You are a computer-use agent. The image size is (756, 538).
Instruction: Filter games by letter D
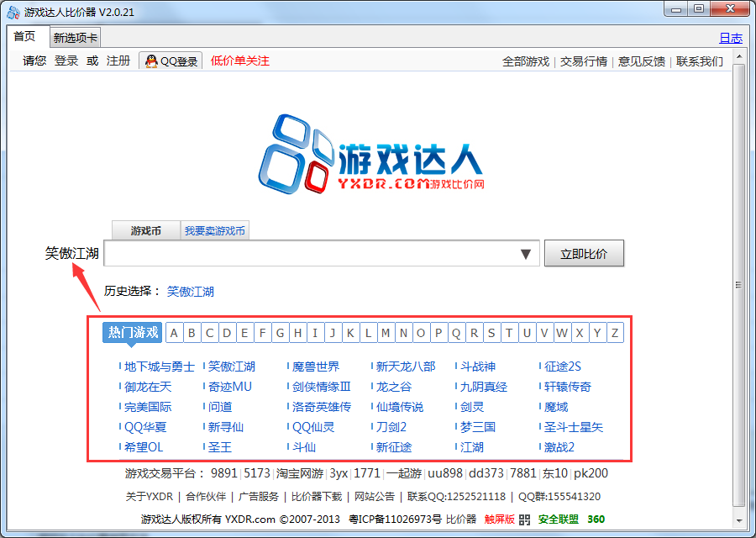click(227, 333)
